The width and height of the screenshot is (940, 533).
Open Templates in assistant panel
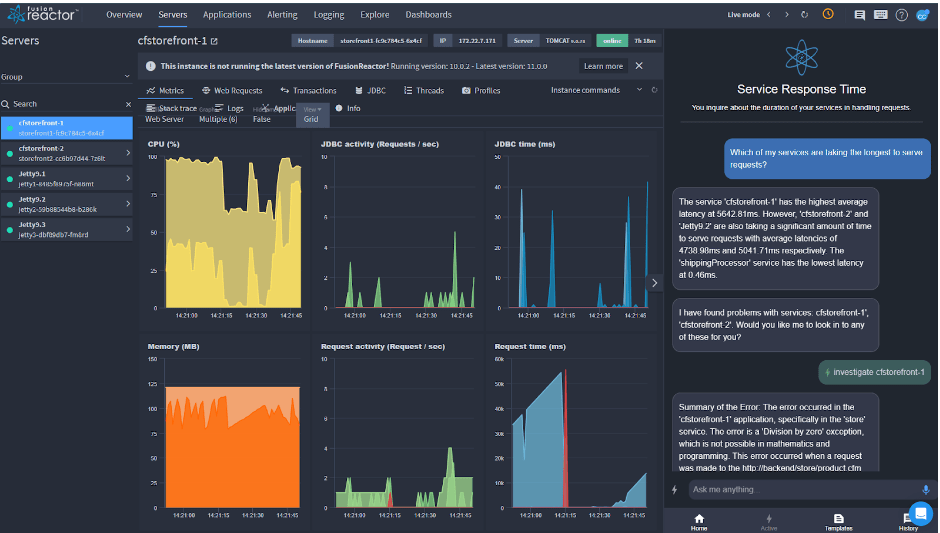click(x=838, y=522)
